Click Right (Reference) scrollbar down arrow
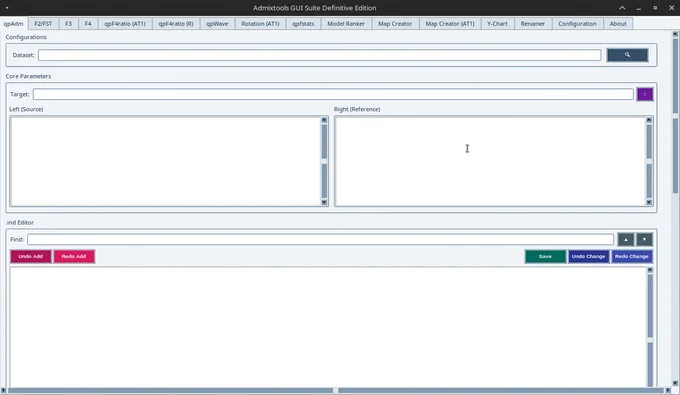The height and width of the screenshot is (395, 680). coord(649,202)
